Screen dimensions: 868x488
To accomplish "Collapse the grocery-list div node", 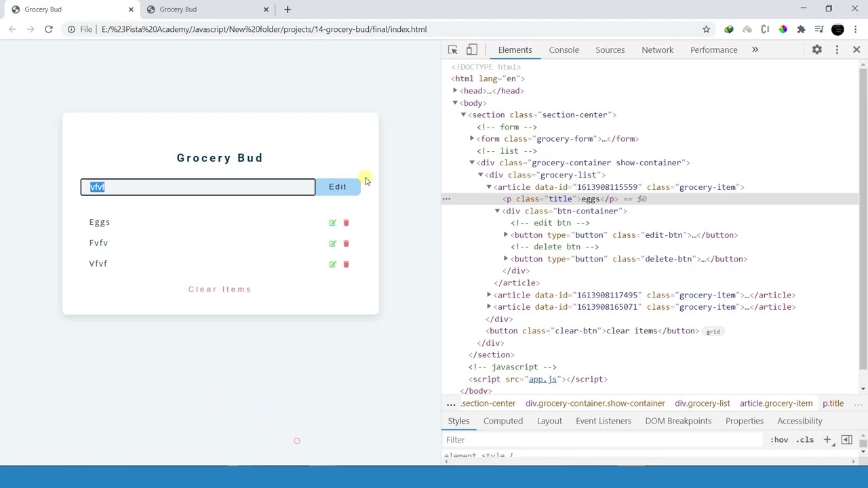I will [x=481, y=175].
